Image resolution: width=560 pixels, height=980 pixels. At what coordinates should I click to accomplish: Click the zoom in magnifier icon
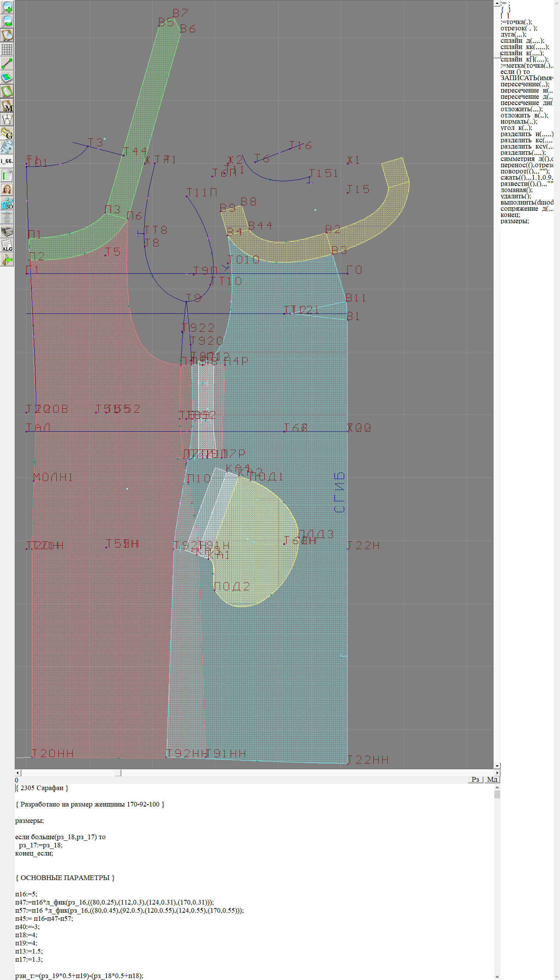tap(7, 7)
